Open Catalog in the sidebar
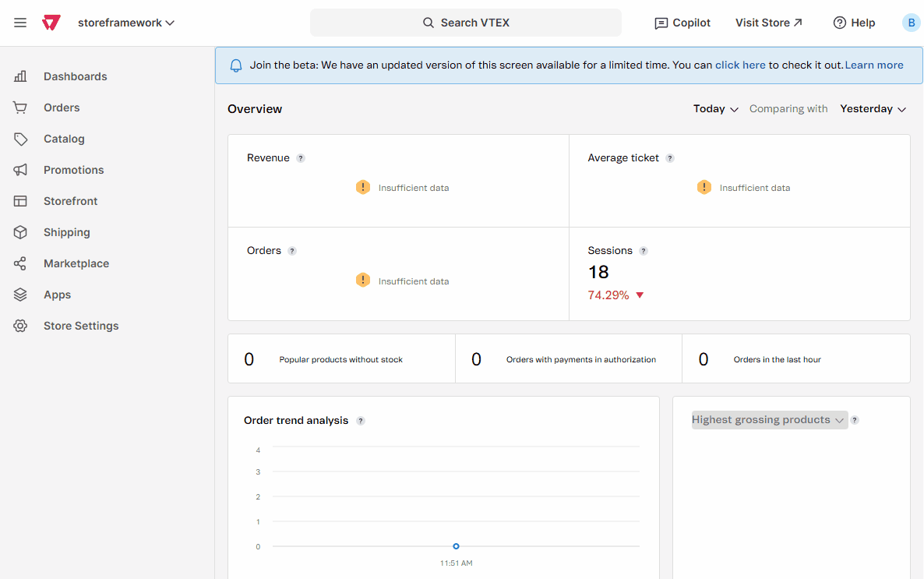 (x=64, y=139)
